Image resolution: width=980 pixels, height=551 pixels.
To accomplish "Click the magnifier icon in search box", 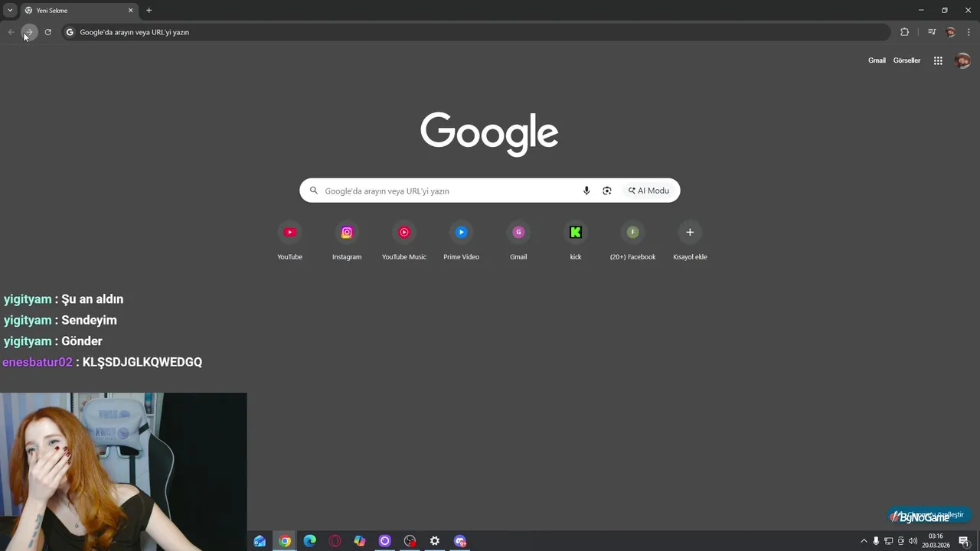I will (x=313, y=191).
